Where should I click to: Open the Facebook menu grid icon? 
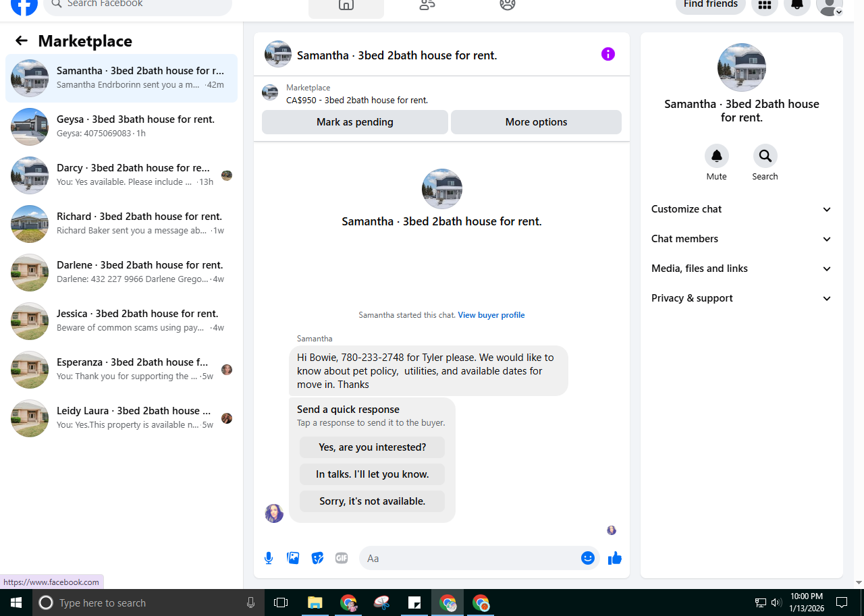click(765, 5)
